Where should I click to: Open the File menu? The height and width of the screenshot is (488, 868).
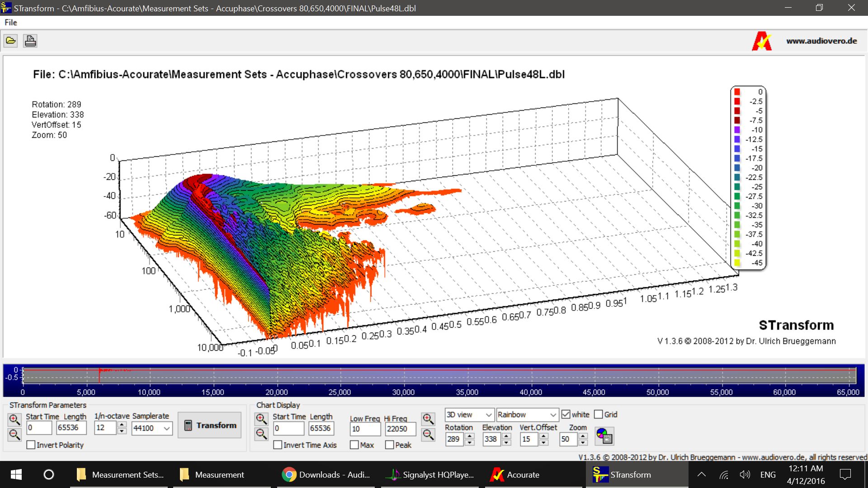click(11, 22)
